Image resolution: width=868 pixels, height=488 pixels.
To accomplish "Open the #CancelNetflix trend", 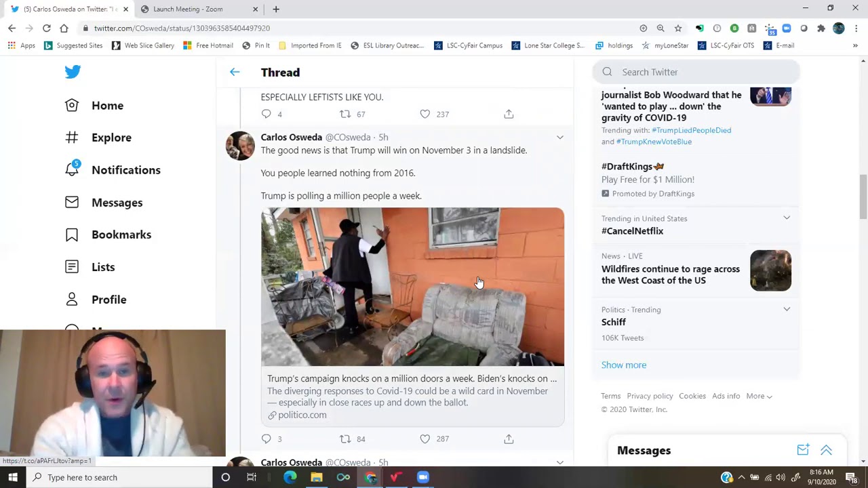I will click(x=632, y=231).
